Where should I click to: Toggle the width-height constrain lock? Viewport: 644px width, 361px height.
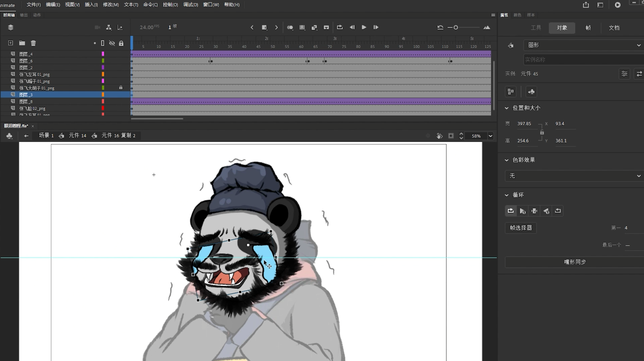click(x=542, y=132)
